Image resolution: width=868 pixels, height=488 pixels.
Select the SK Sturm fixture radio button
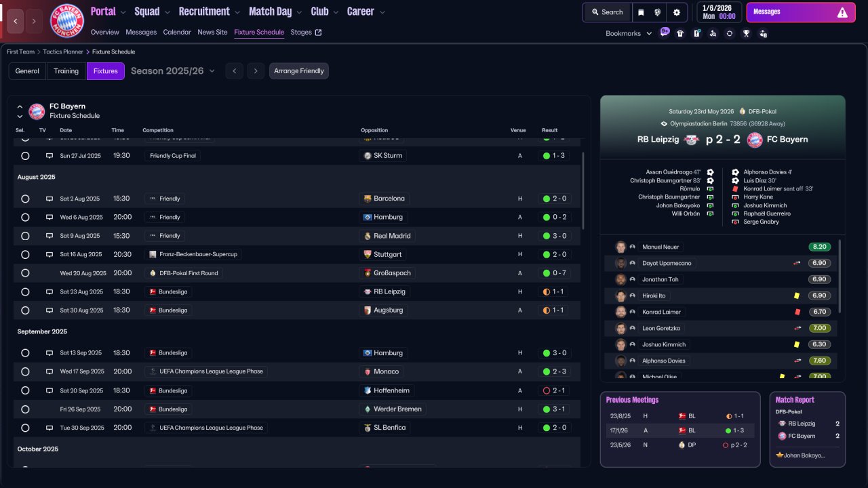click(25, 155)
